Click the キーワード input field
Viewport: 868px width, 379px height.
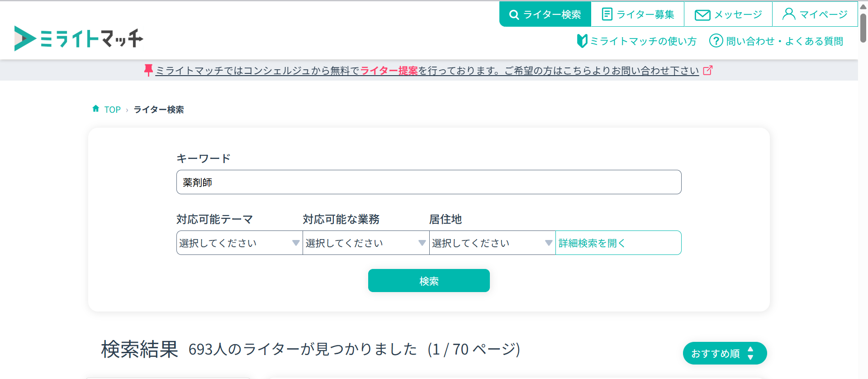coord(428,182)
